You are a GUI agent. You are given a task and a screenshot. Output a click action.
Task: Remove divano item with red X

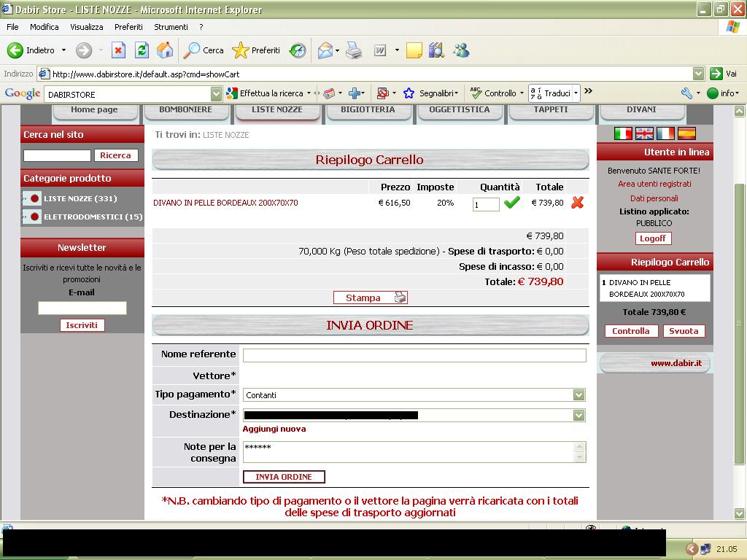[578, 203]
